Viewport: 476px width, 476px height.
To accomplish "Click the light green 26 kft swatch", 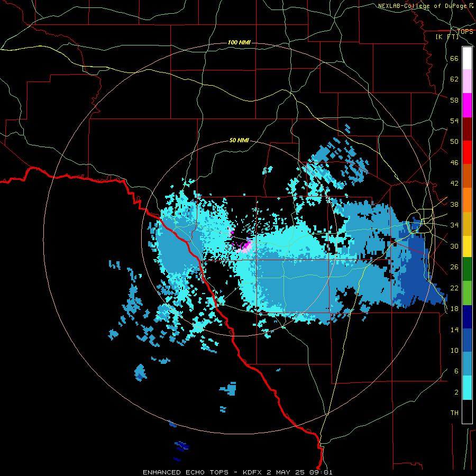I will 467,293.
